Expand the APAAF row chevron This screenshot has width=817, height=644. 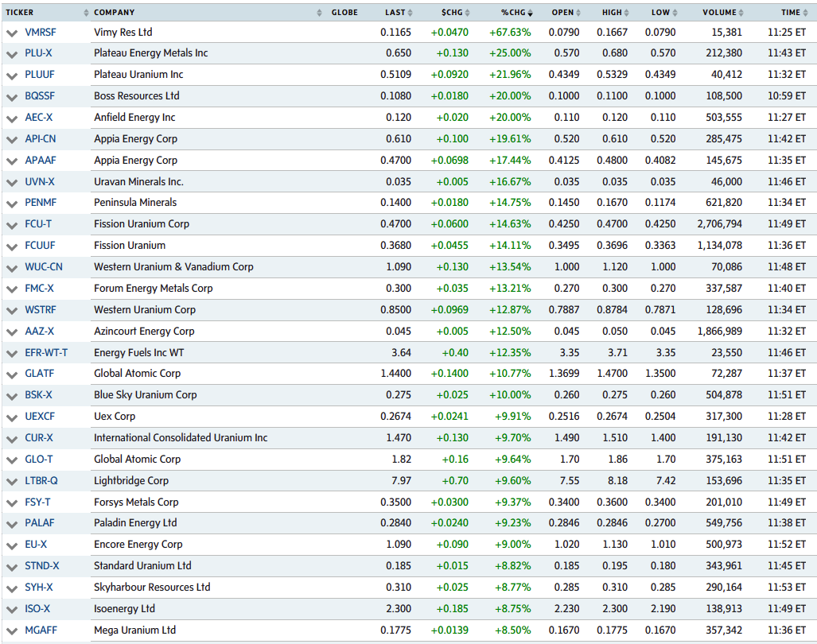click(11, 161)
